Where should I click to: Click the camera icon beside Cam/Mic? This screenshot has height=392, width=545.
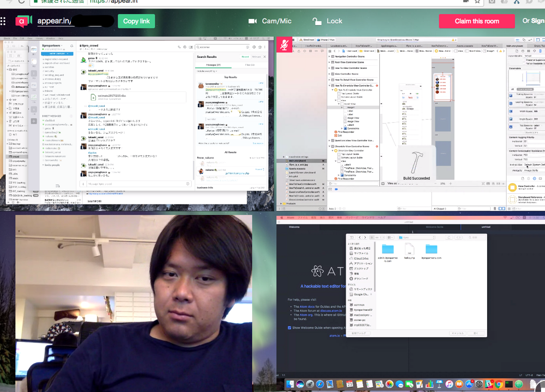coord(252,21)
